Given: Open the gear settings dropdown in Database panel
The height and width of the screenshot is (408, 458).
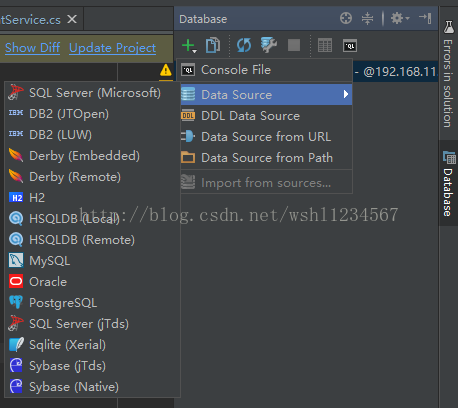Looking at the screenshot, I should (399, 18).
